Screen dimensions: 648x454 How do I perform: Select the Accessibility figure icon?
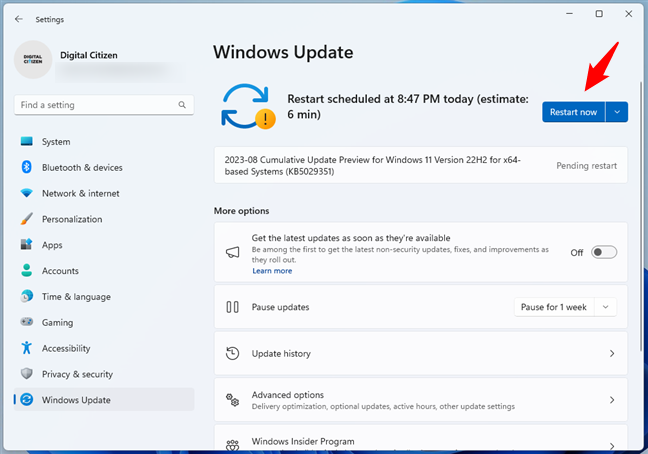(x=26, y=348)
